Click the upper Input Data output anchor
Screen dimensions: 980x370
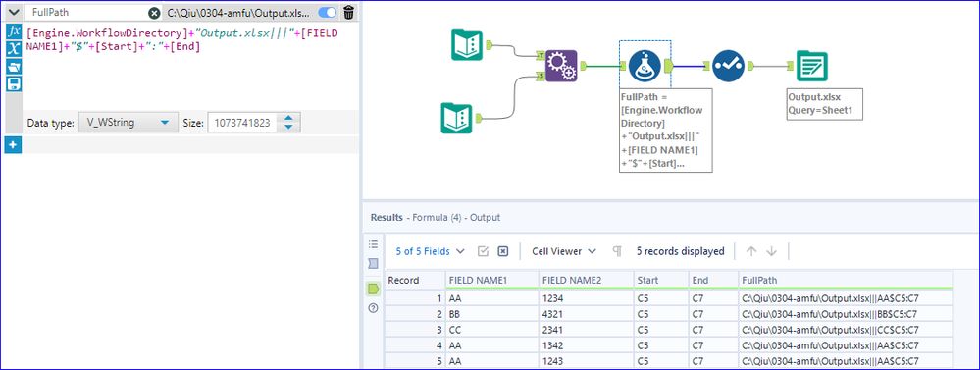[490, 44]
